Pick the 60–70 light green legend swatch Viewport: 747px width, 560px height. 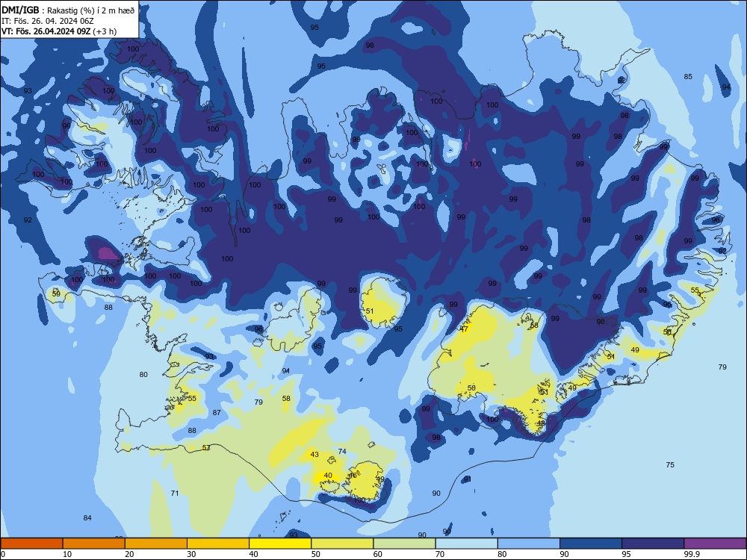(x=404, y=544)
